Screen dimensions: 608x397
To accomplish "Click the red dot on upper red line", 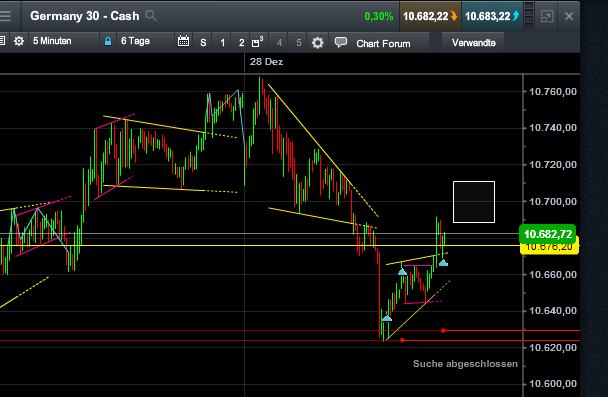I will point(443,331).
